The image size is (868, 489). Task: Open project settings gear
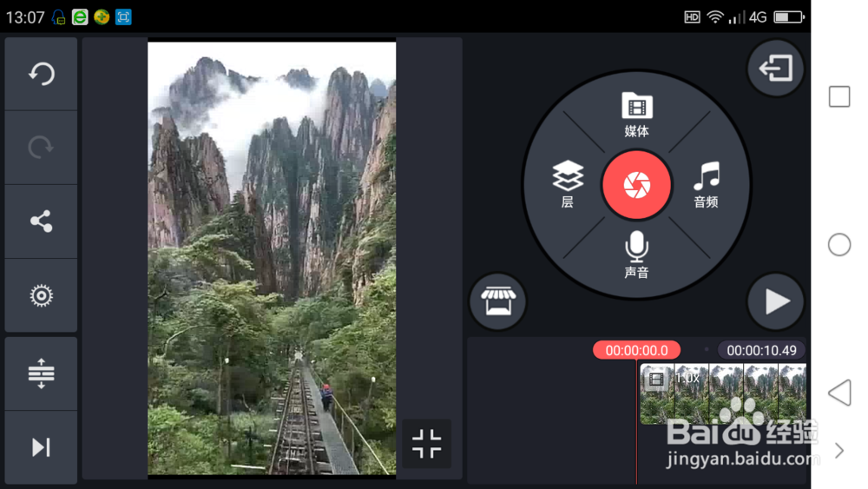coord(41,295)
